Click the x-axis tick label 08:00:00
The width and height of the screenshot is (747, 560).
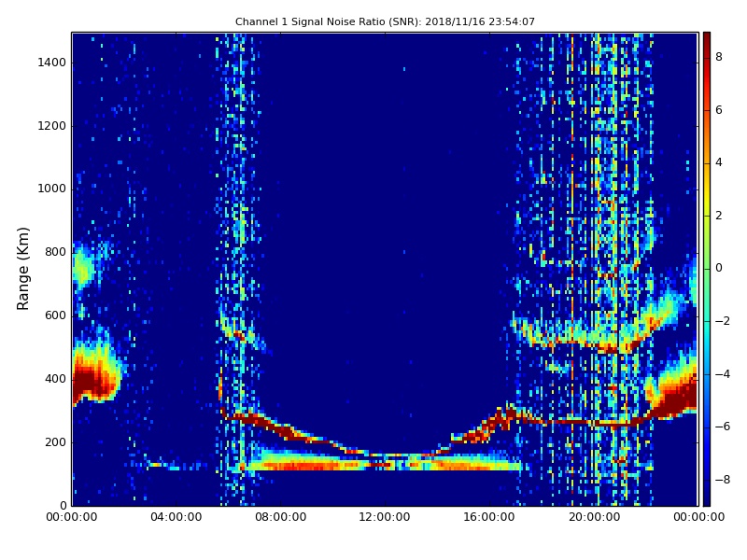tap(281, 517)
